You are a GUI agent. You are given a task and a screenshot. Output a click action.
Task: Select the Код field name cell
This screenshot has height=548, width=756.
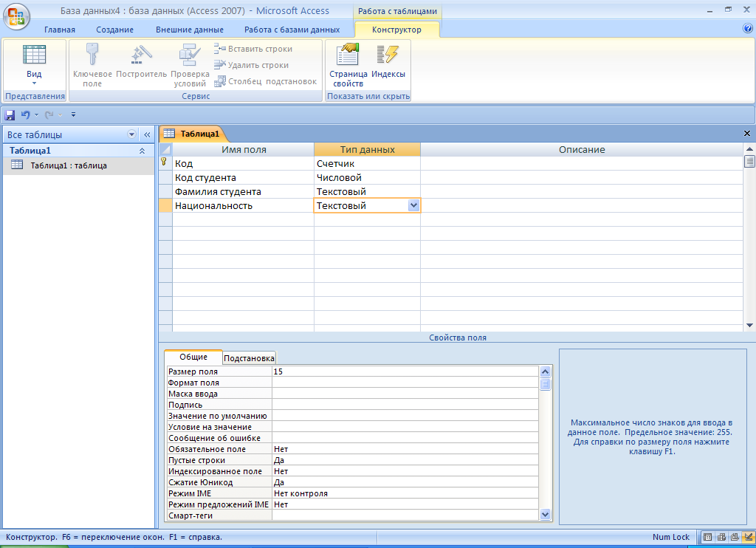coord(244,163)
